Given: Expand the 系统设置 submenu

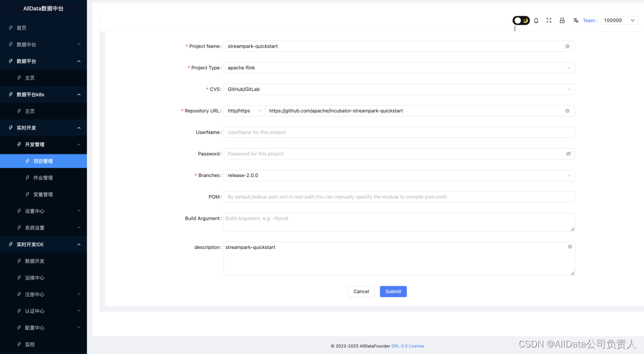Looking at the screenshot, I should [43, 228].
